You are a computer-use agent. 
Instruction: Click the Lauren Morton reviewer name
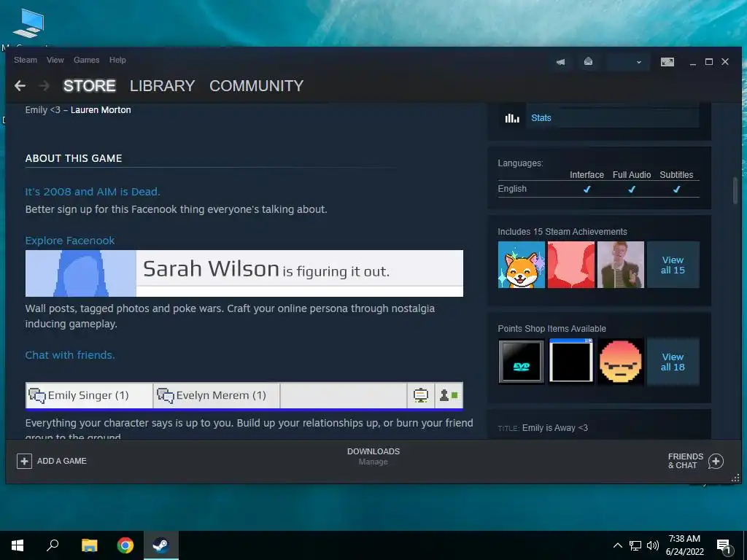101,110
